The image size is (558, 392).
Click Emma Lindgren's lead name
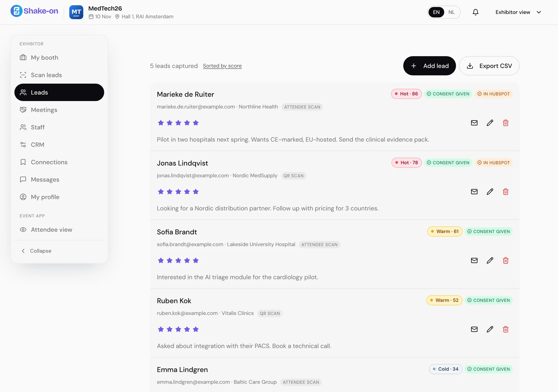point(182,370)
